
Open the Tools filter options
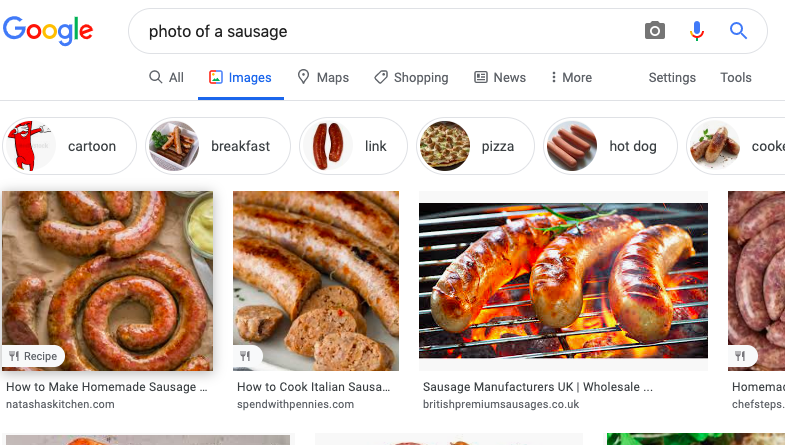(735, 77)
